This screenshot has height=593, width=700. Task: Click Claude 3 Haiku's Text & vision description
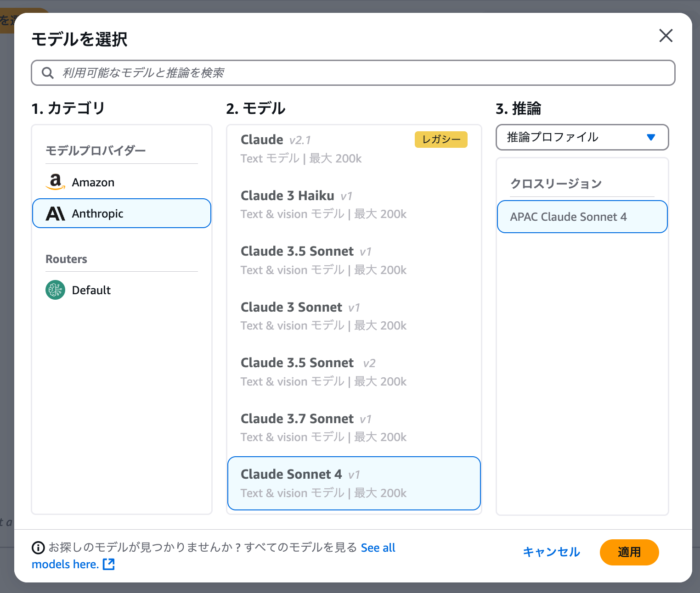[x=323, y=214]
